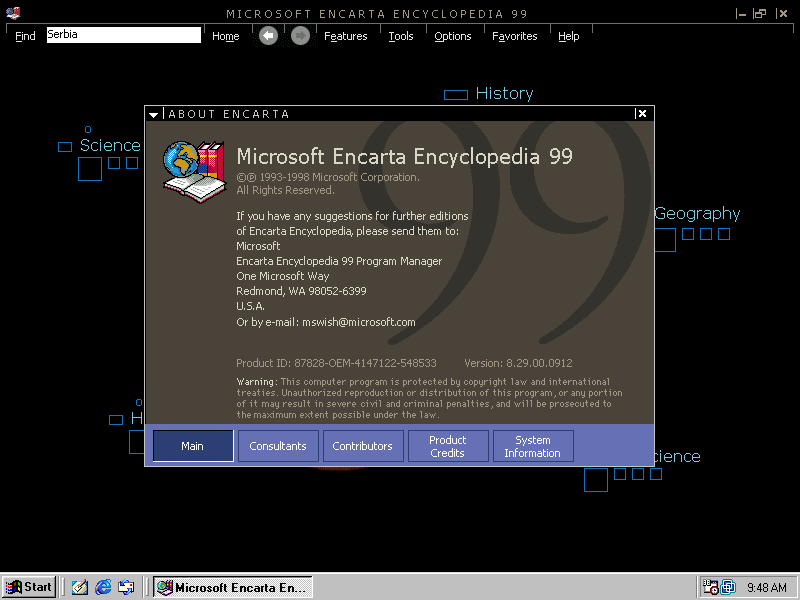The height and width of the screenshot is (600, 800).
Task: Click the Product ID text
Action: 336,363
